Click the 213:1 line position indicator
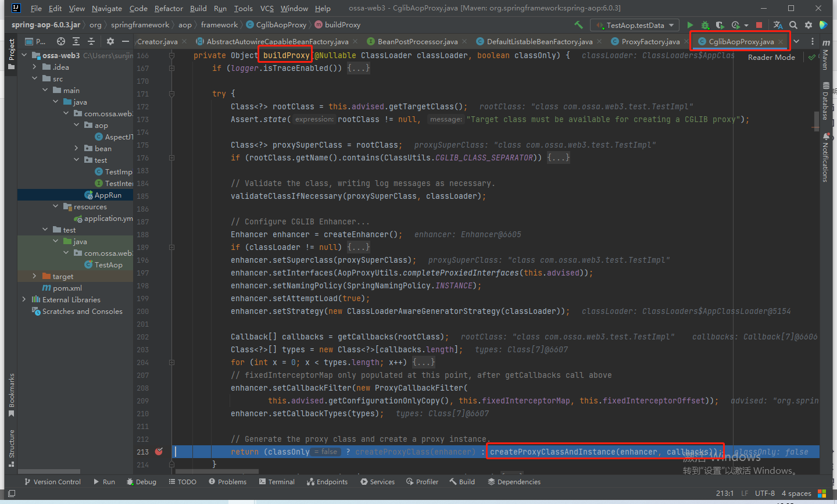Image resolution: width=837 pixels, height=504 pixels. click(725, 493)
